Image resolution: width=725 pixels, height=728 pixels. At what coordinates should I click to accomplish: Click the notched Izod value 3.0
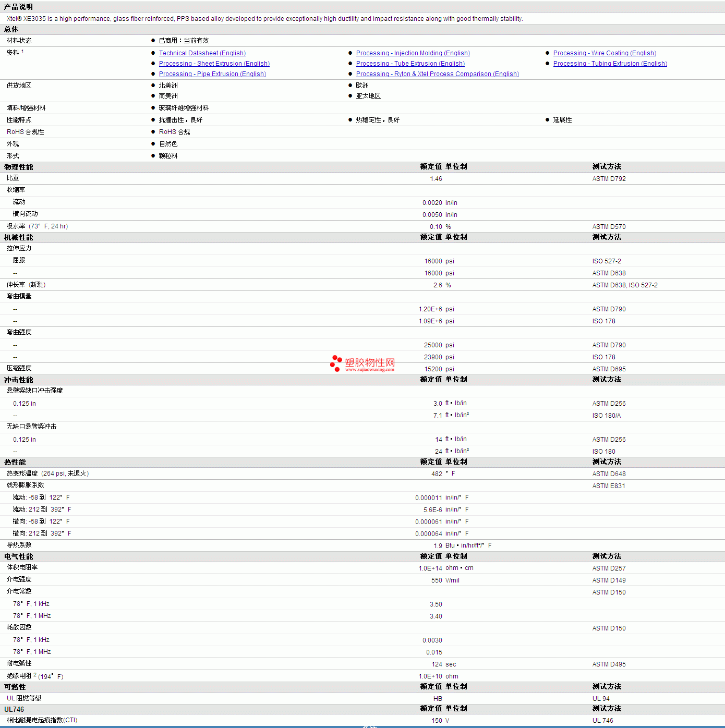(438, 404)
